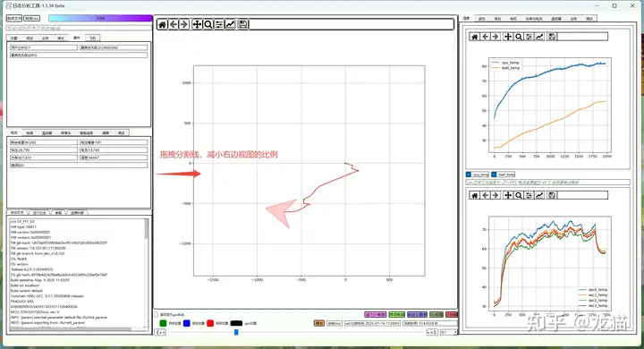Click Forward arrow above esc temp chart
The height and width of the screenshot is (349, 644).
click(x=496, y=195)
